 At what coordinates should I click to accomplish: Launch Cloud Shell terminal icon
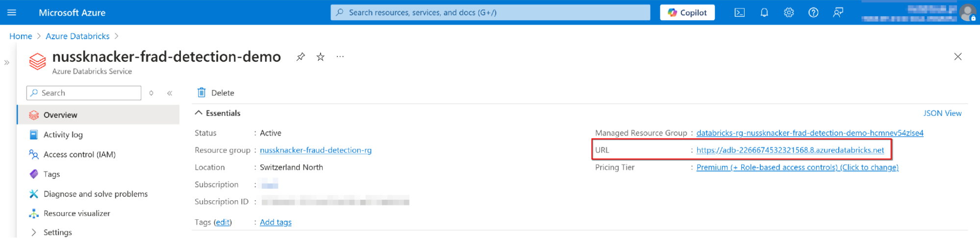(740, 13)
